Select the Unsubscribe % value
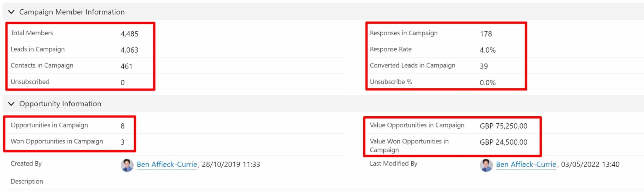The image size is (644, 192). pyautogui.click(x=488, y=83)
